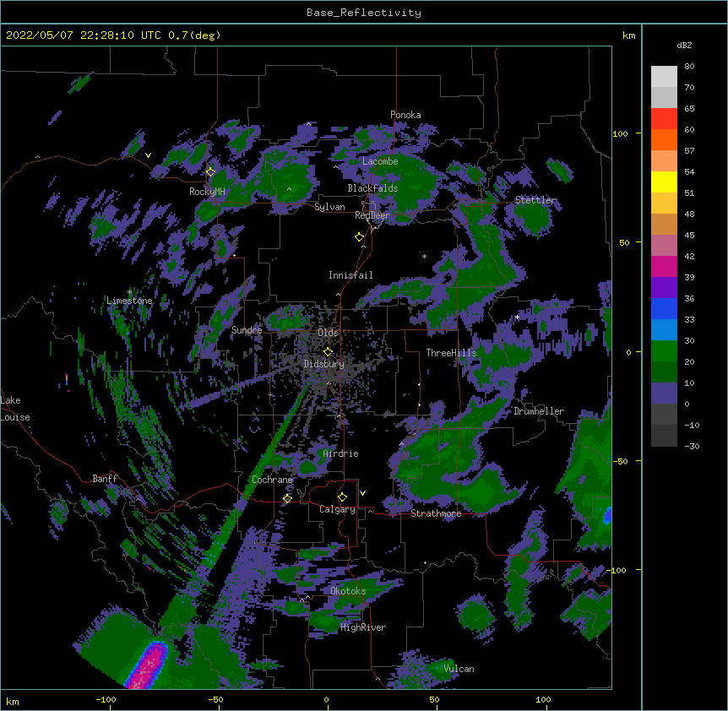Click the white asterisk near Limestone
Viewport: 728px width, 711px height.
129,292
